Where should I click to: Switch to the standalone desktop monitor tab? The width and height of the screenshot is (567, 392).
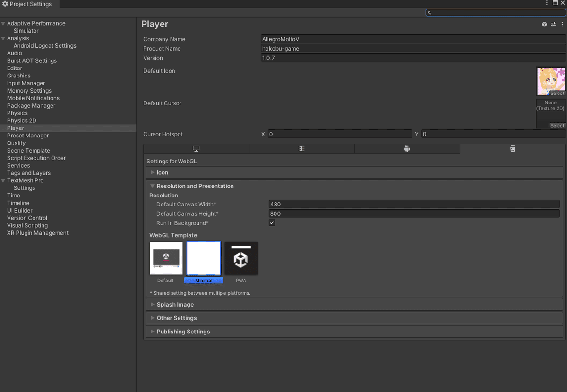pos(196,149)
